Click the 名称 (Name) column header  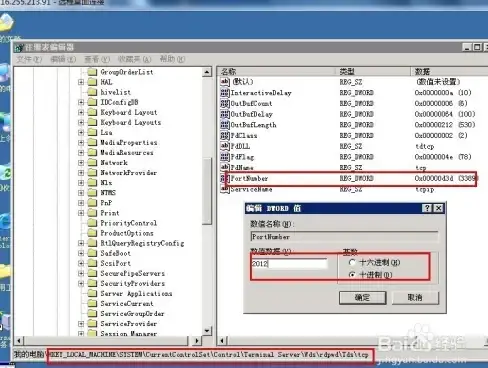pos(277,71)
